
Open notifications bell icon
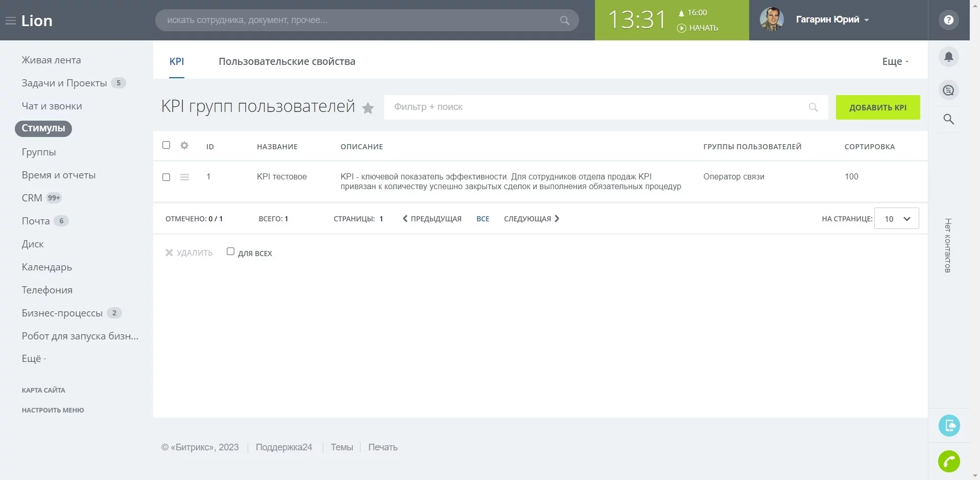pyautogui.click(x=948, y=57)
